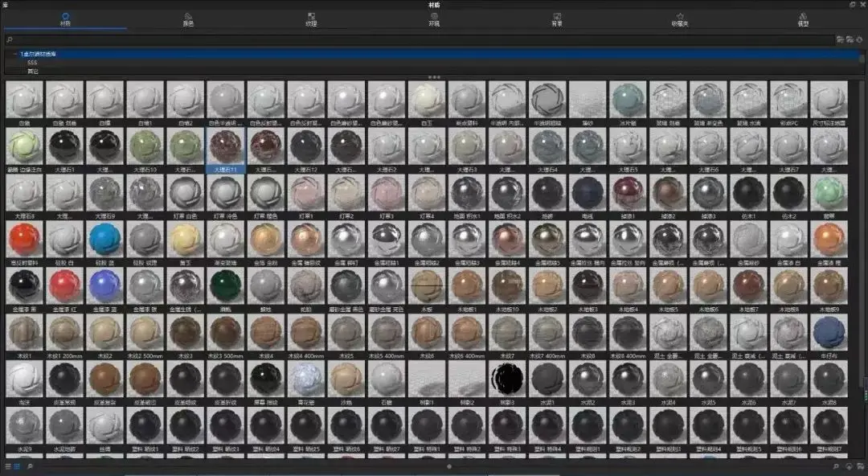The image size is (868, 476).
Task: Click inside the library search field
Action: click(420, 39)
